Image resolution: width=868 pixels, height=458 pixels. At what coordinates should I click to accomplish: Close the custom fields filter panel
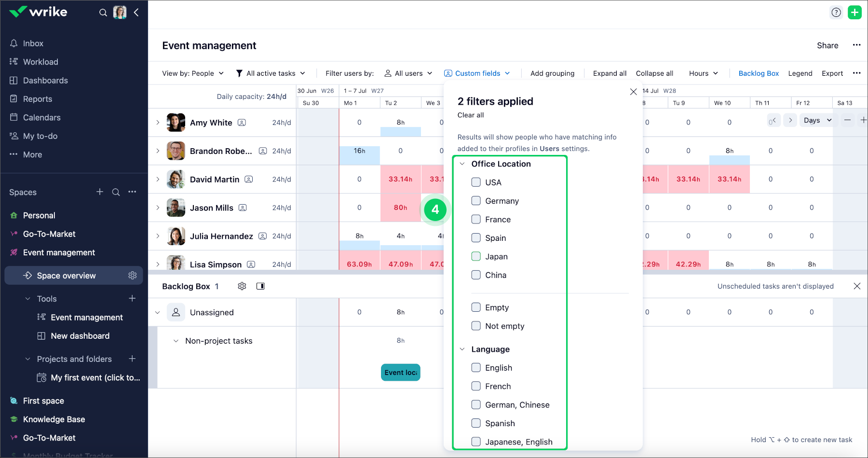point(633,92)
